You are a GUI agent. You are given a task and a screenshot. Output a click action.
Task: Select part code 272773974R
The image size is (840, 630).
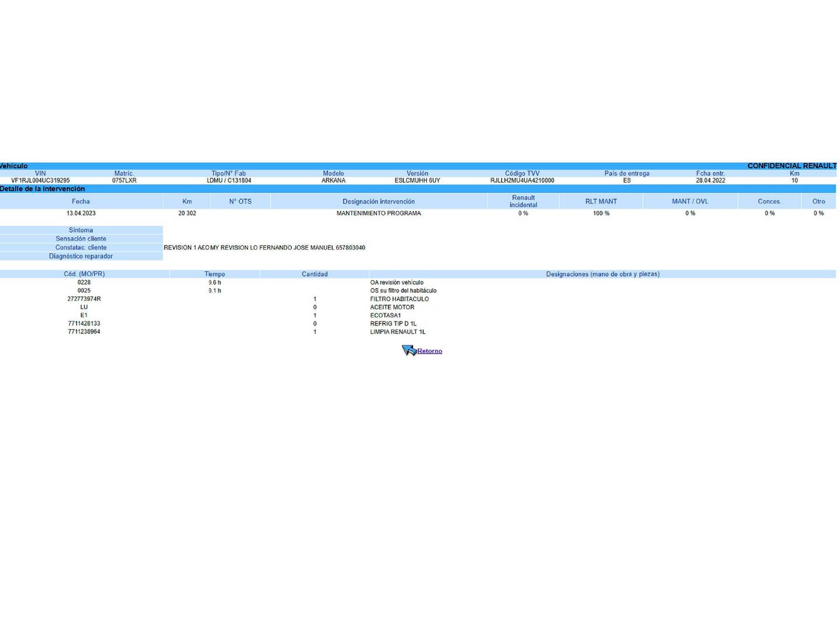pos(84,299)
